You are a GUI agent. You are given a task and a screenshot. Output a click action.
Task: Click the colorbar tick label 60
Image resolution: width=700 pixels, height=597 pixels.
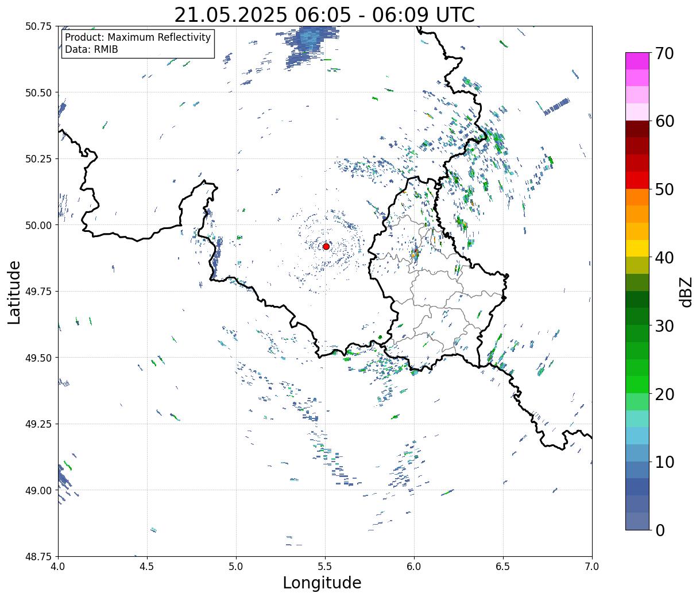point(665,121)
